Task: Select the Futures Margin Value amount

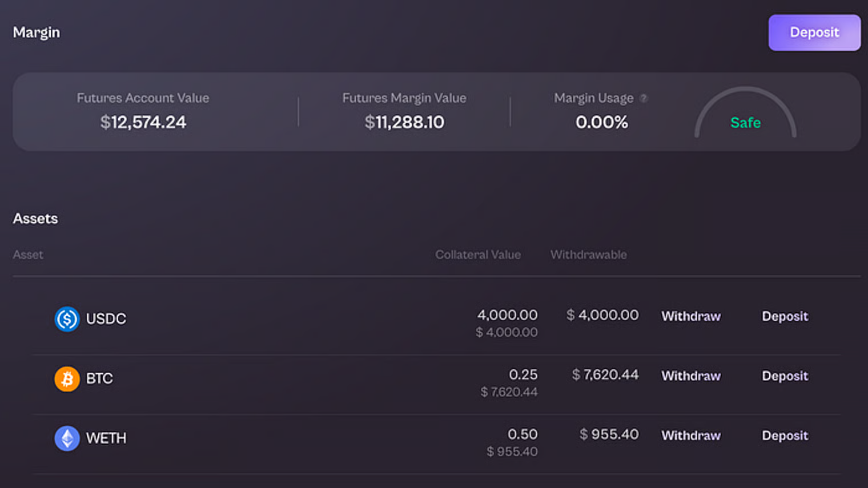Action: point(404,122)
